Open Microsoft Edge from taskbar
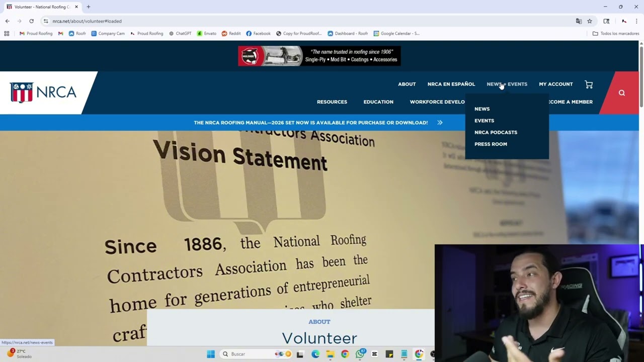 tap(315, 354)
